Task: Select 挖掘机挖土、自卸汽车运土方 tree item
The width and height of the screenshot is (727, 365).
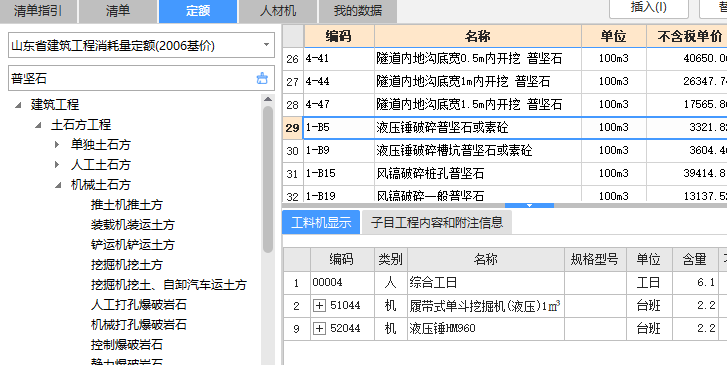Action: point(169,285)
